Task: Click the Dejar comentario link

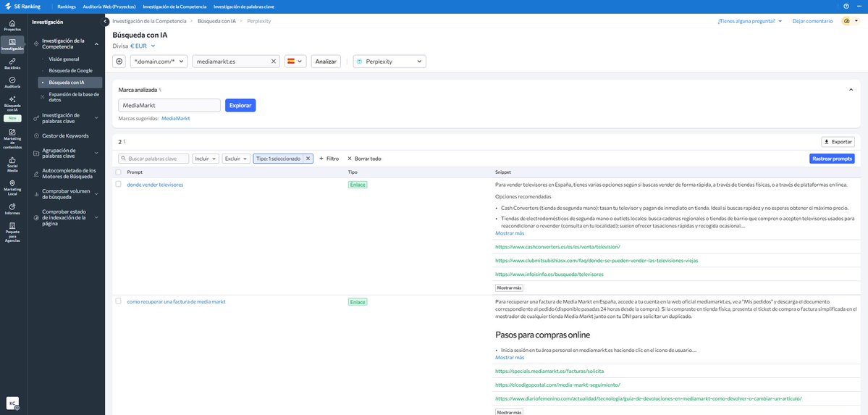Action: click(x=812, y=21)
